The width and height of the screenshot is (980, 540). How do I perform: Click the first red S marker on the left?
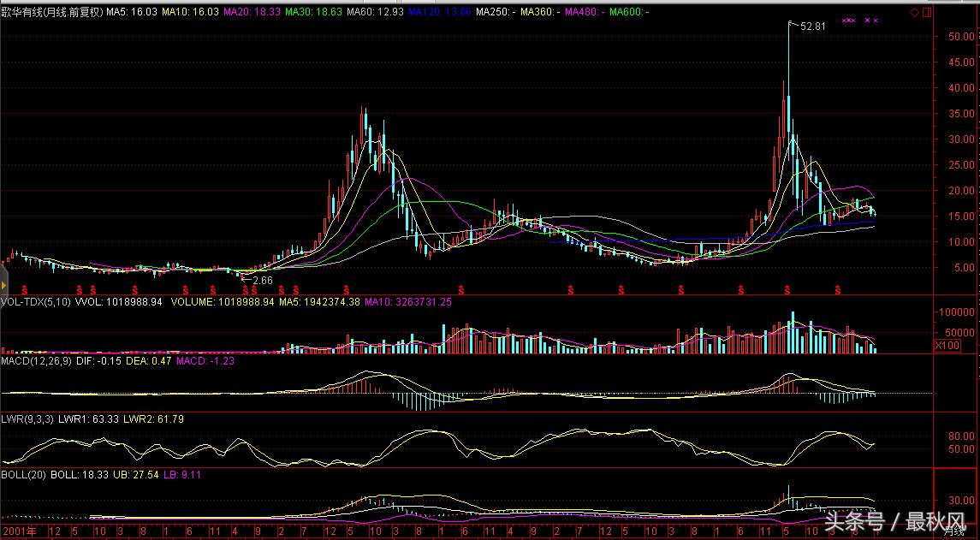[x=24, y=290]
